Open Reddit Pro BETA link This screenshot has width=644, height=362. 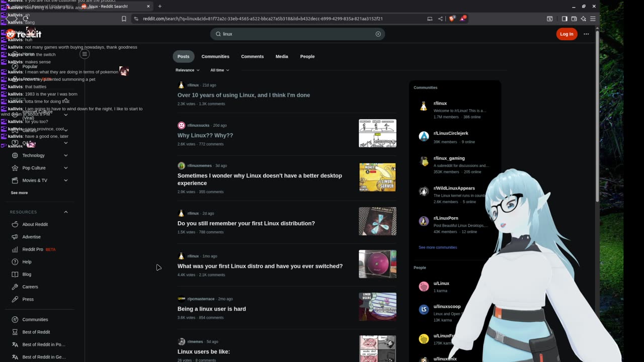tap(39, 249)
